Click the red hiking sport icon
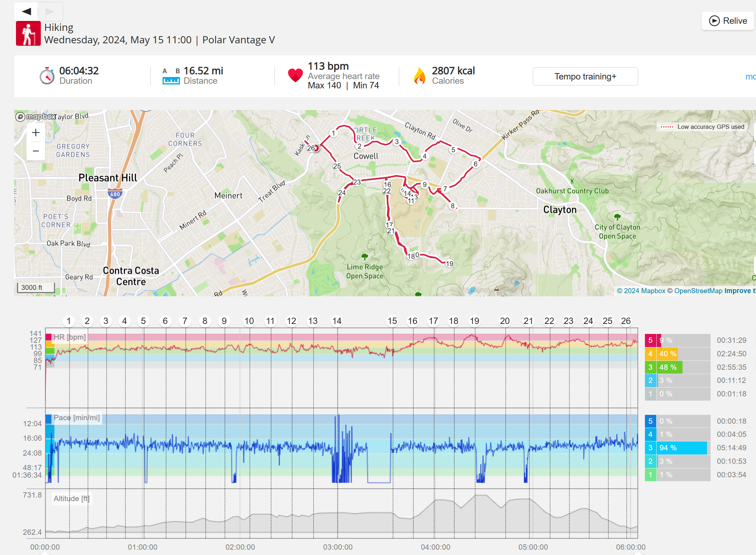Viewport: 756px width, 555px height. pos(28,33)
